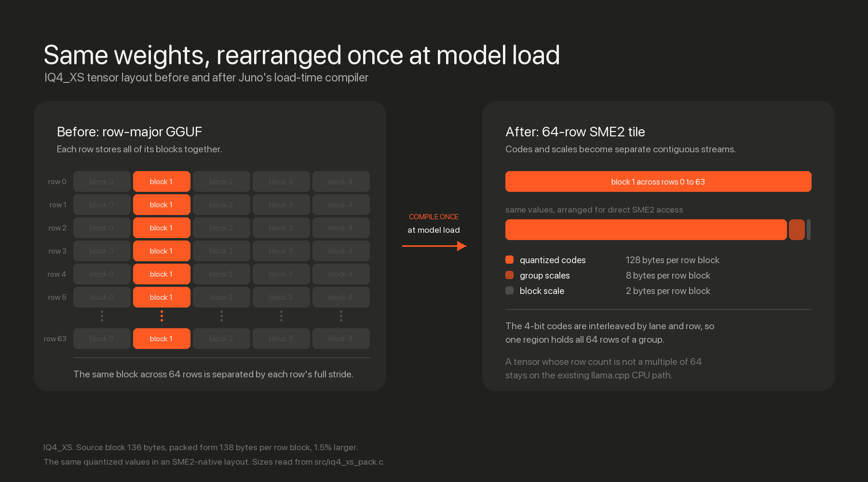Viewport: 868px width, 482px height.
Task: Select highlighted block 1 in row 0
Action: tap(162, 182)
